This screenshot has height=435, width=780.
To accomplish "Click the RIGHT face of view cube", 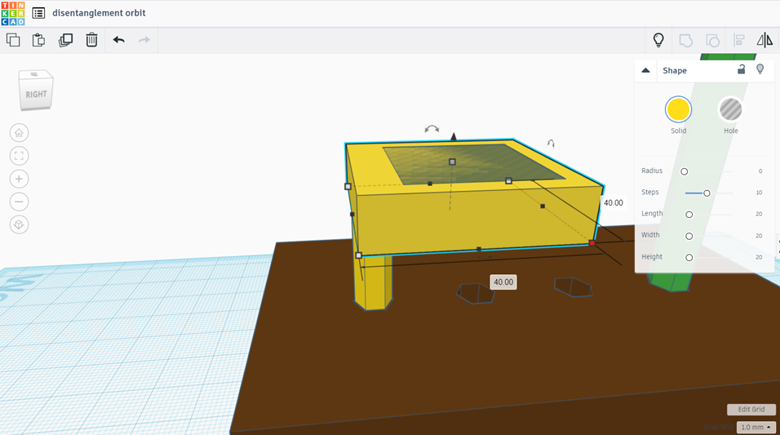I will pos(36,94).
